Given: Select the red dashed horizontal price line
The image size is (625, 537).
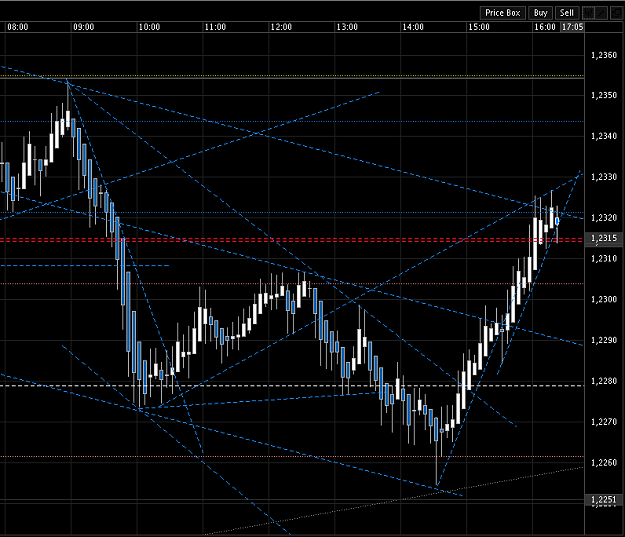Looking at the screenshot, I should (x=292, y=240).
